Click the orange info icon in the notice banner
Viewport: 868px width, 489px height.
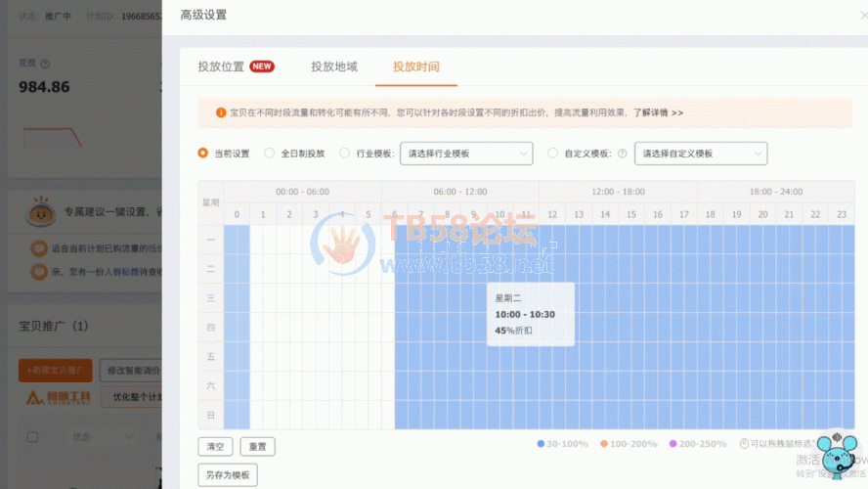(221, 112)
